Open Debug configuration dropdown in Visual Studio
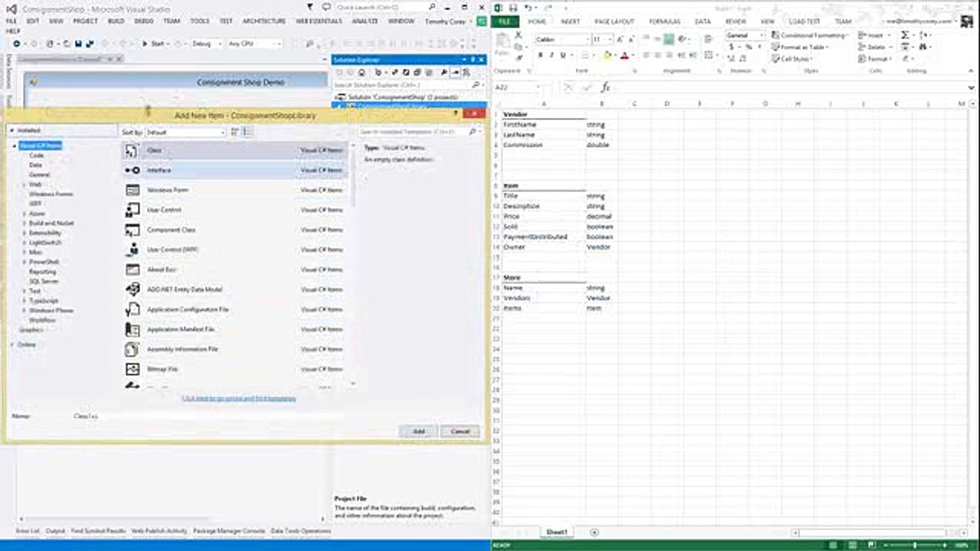Screen dimensions: 980x551 pos(205,44)
